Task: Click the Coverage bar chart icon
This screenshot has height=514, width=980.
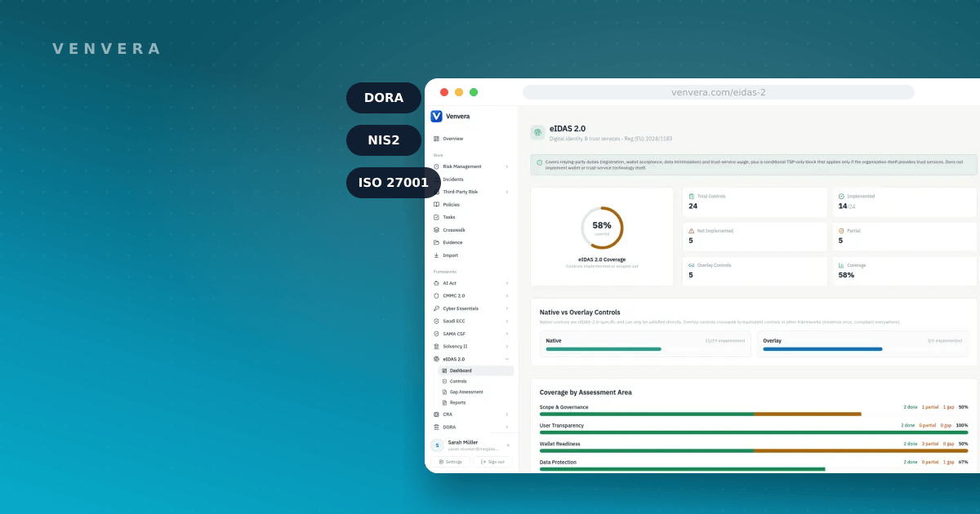Action: [841, 265]
